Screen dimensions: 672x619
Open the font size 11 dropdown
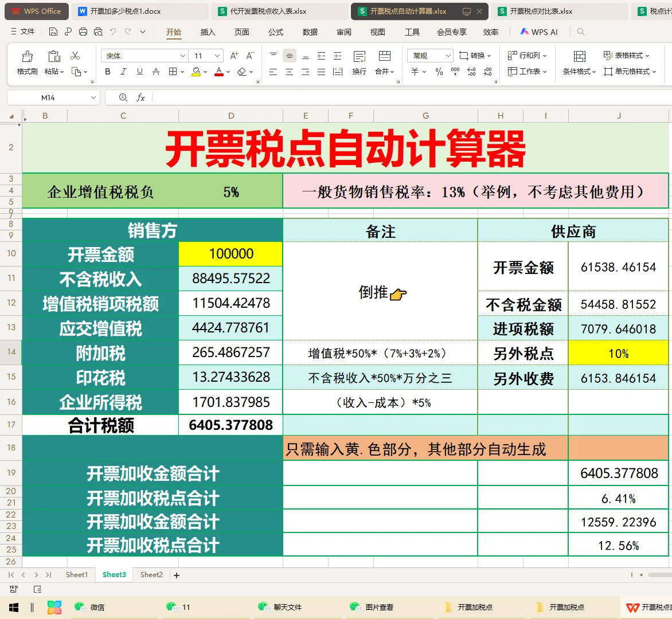pyautogui.click(x=217, y=56)
